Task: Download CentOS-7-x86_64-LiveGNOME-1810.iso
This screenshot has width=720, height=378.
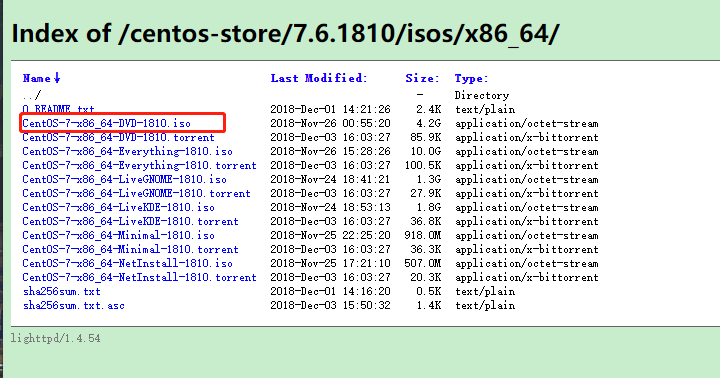Action: click(x=124, y=180)
